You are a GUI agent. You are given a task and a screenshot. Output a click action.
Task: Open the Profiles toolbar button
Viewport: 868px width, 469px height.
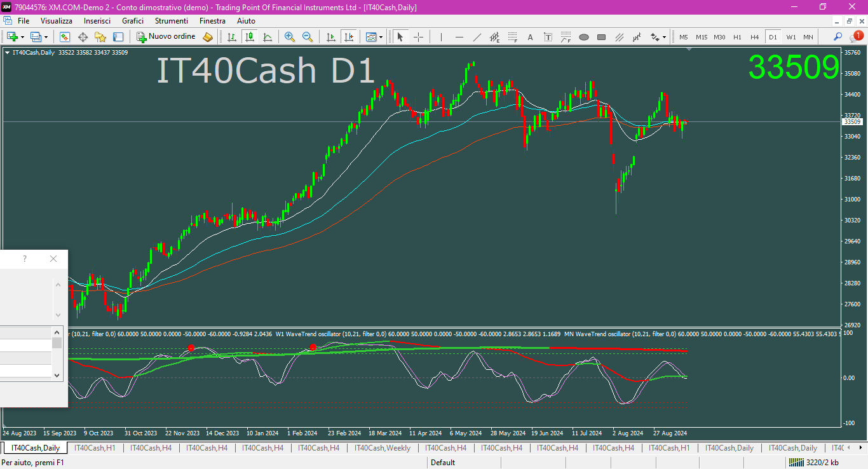[x=36, y=37]
